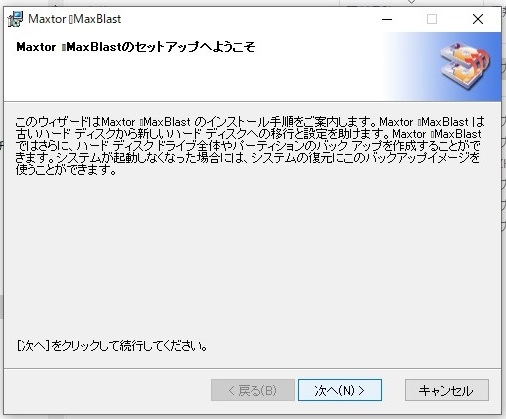This screenshot has width=506, height=419.
Task: Click the MaxBlast disk logo in the banner
Action: click(x=465, y=66)
